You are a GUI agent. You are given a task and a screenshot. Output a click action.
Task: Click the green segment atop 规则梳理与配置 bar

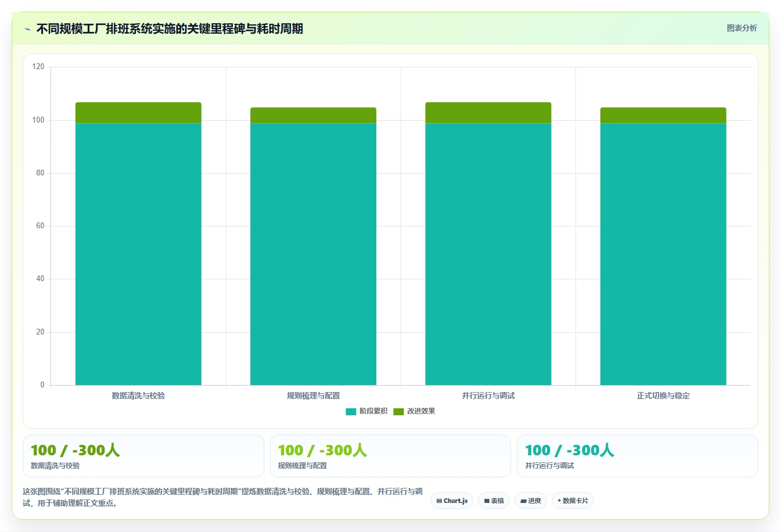(x=313, y=115)
